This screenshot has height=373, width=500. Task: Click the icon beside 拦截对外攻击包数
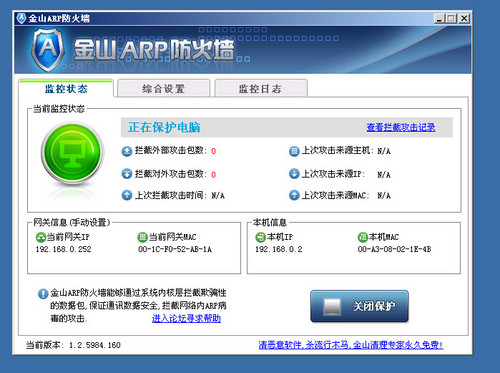tap(127, 174)
